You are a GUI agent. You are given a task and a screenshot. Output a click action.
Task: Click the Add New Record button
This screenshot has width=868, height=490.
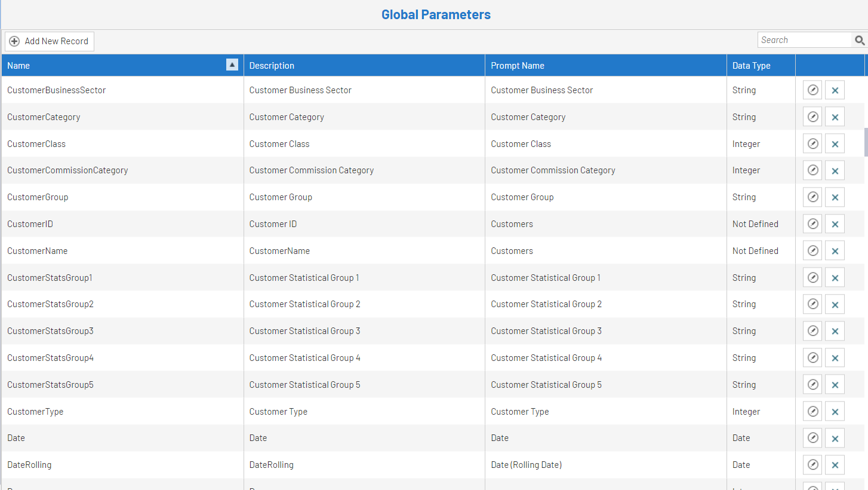coord(50,41)
